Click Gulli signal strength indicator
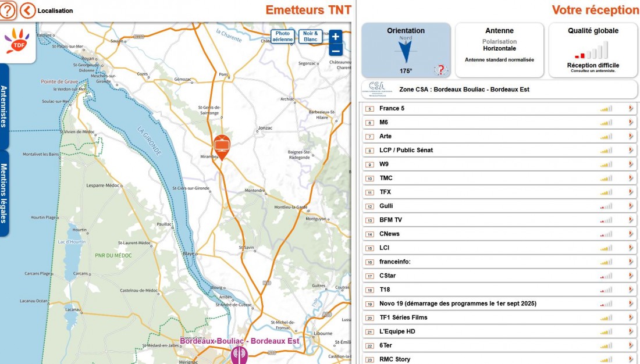Image resolution: width=640 pixels, height=364 pixels. click(x=606, y=206)
